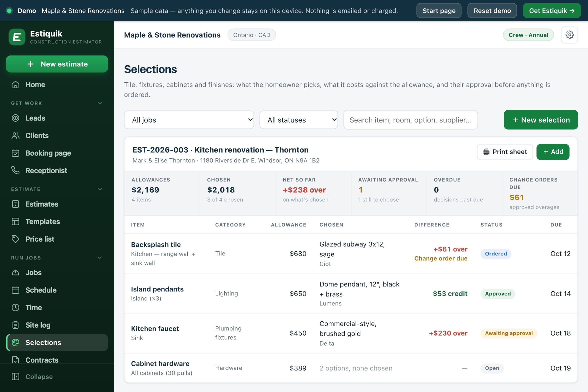Open Time clock icon
Screen dimensions: 588x392
(15, 307)
